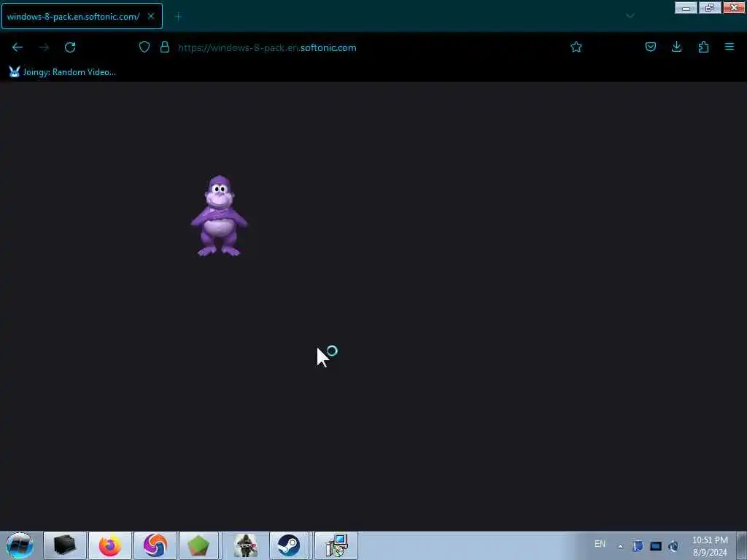Image resolution: width=747 pixels, height=560 pixels.
Task: Click the forward navigation arrow
Action: [44, 47]
